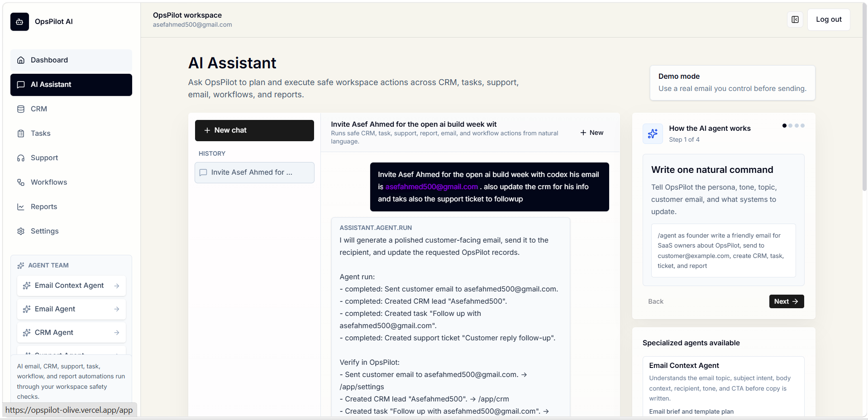
Task: Open CRM Agent in Agent Team
Action: click(72, 333)
